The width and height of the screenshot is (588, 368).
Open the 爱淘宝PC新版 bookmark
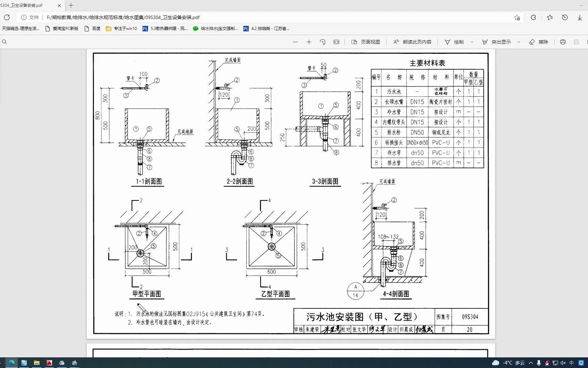point(62,29)
